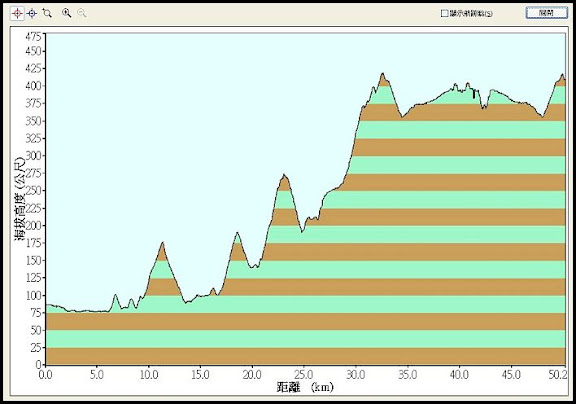Viewport: 576px width, 404px height.
Task: Click the 距離 (km) x-axis title
Action: [x=305, y=387]
